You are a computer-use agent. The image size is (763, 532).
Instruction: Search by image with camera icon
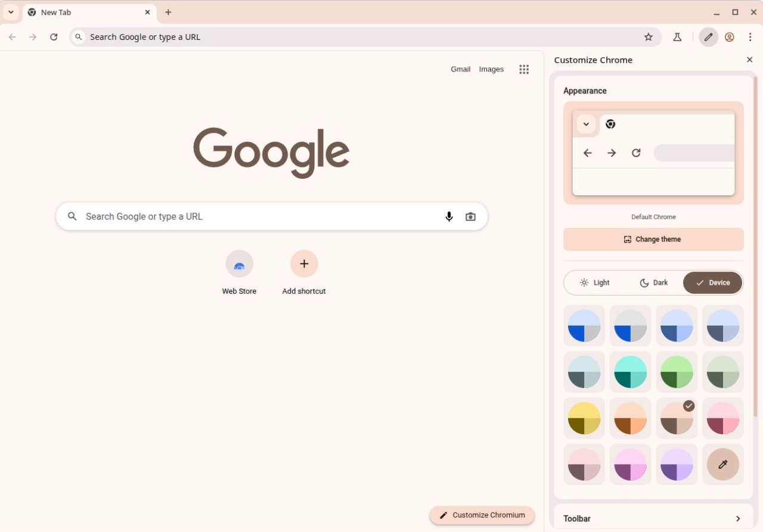pos(471,216)
